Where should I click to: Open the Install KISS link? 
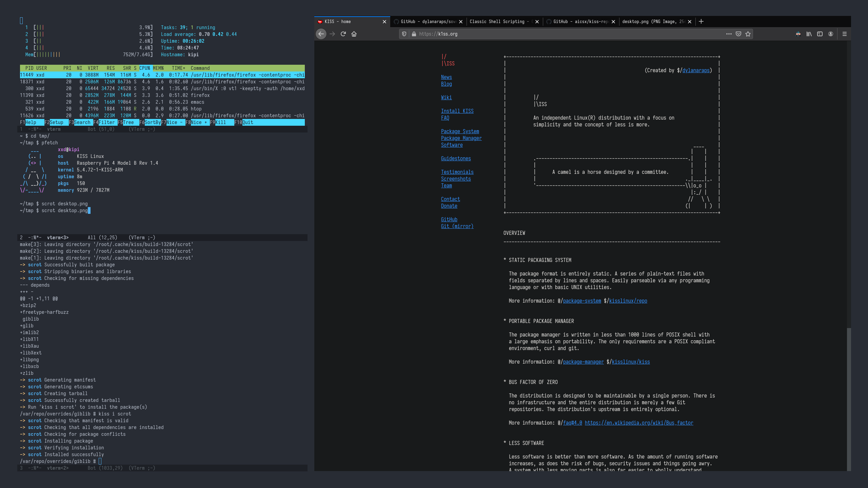(x=457, y=111)
